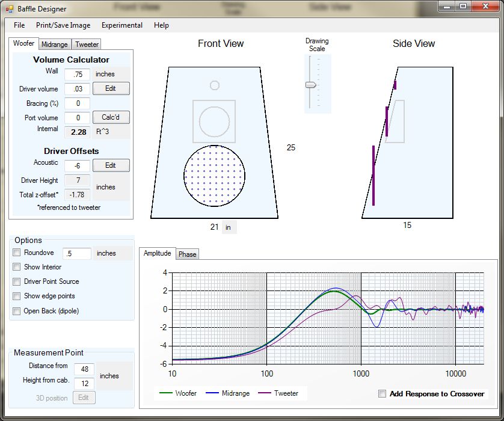Check Add Response to Crossover
The height and width of the screenshot is (421, 504).
[382, 394]
